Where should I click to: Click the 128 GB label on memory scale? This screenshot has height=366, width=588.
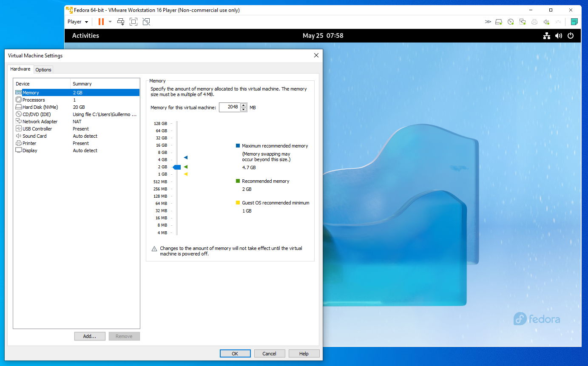[x=161, y=123]
